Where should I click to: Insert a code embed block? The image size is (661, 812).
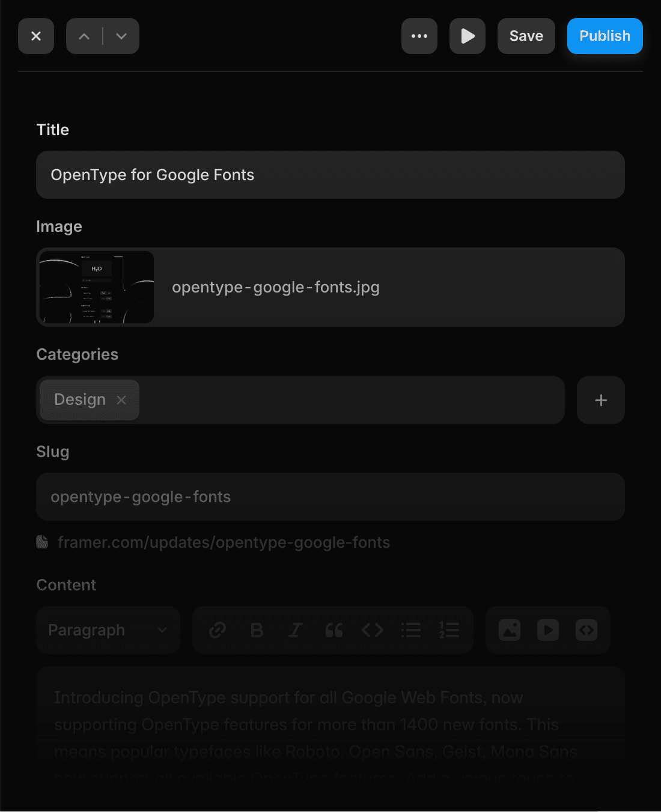click(586, 630)
